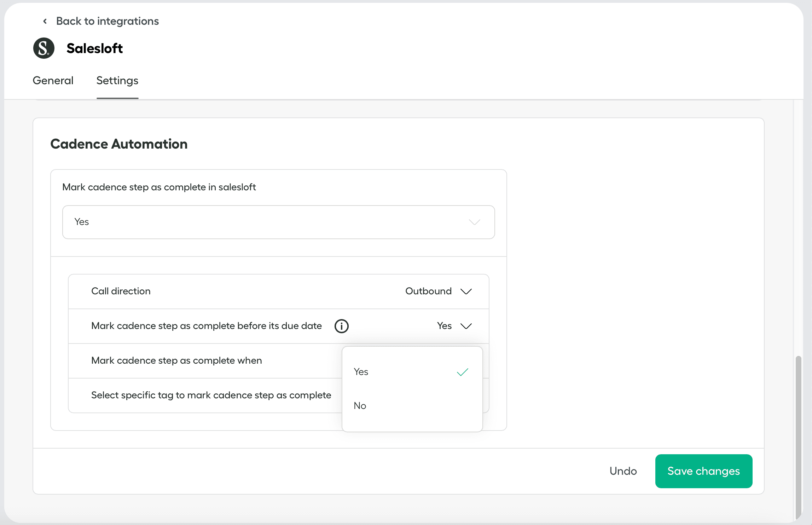The image size is (812, 525).
Task: Open the Outbound call direction dropdown
Action: click(429, 291)
